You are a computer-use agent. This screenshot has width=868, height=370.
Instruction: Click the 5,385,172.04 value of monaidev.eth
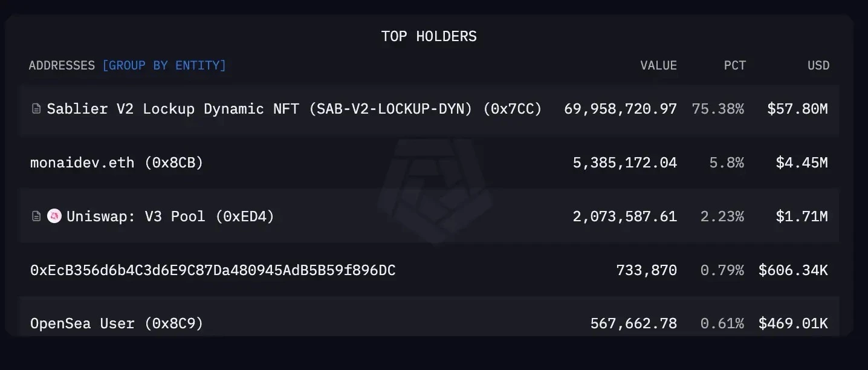coord(625,163)
